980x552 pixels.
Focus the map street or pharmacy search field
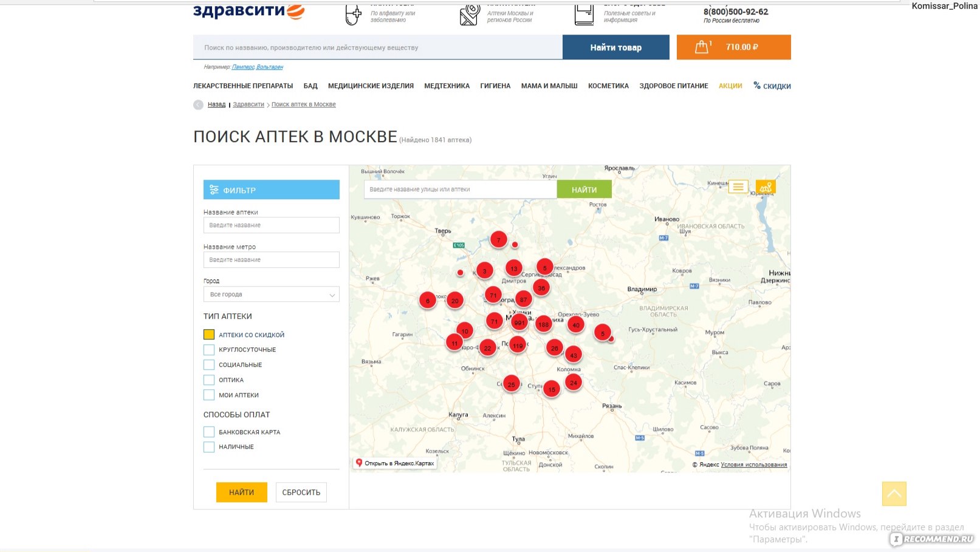pos(461,189)
